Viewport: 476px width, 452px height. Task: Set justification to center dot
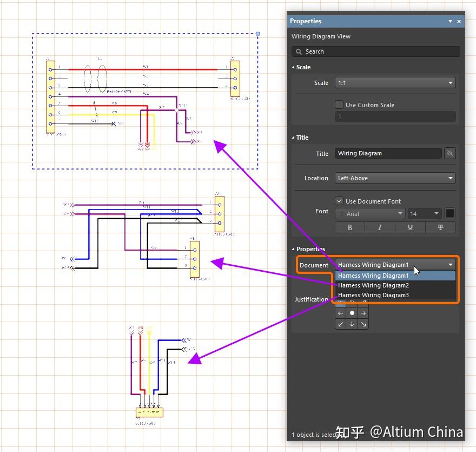pos(352,313)
